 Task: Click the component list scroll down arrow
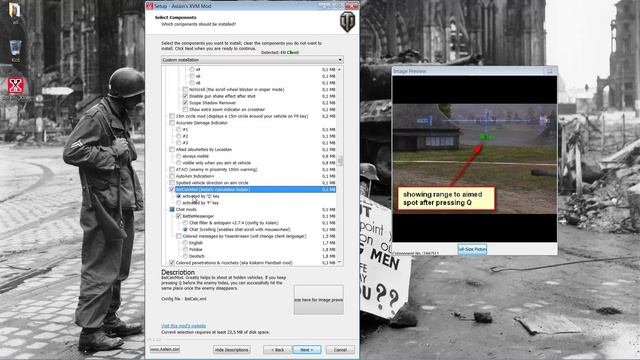point(340,262)
